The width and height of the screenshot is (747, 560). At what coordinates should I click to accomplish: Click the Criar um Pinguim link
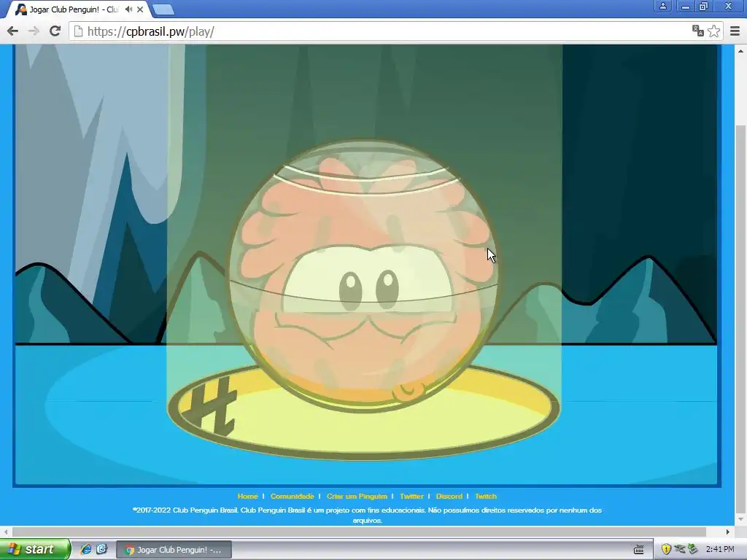click(x=357, y=496)
